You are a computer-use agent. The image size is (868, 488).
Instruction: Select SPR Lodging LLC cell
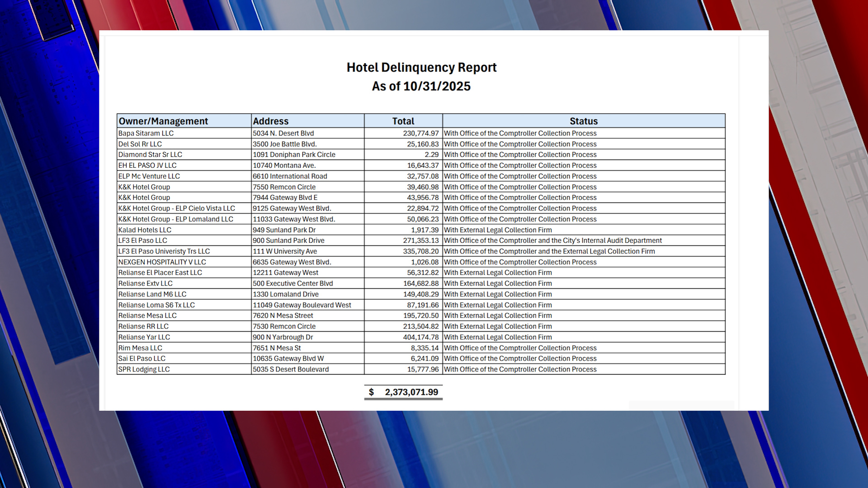(x=144, y=369)
